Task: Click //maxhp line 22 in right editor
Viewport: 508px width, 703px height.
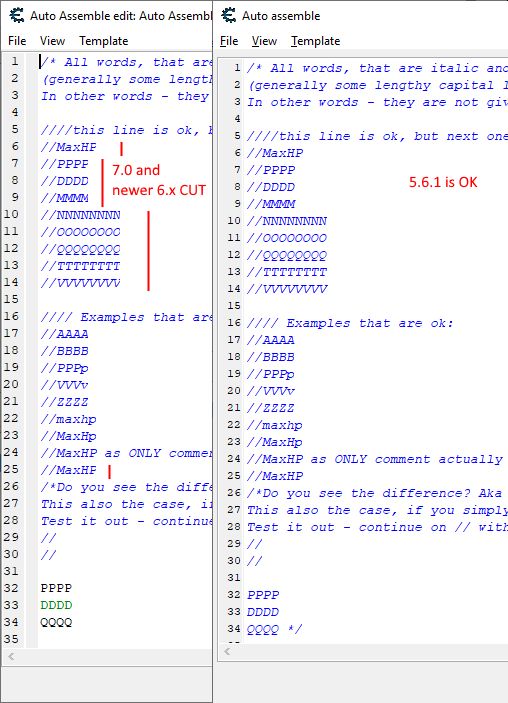Action: [x=275, y=425]
